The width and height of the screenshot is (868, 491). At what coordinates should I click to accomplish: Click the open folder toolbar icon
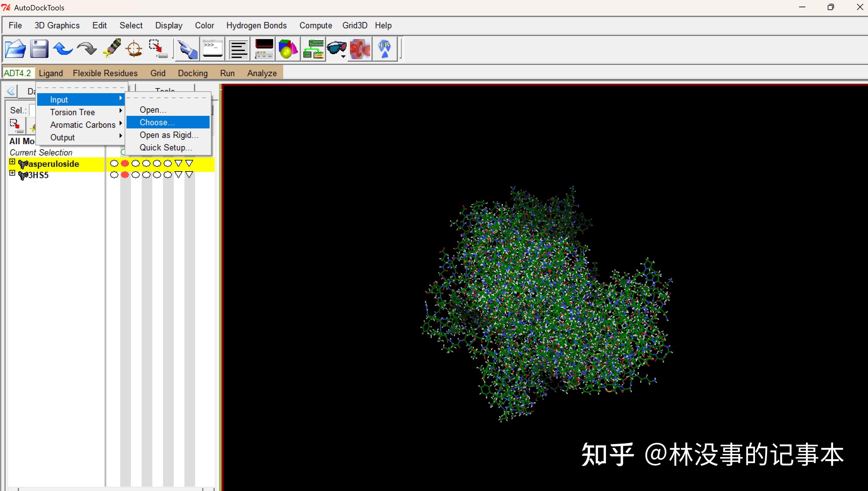(15, 49)
